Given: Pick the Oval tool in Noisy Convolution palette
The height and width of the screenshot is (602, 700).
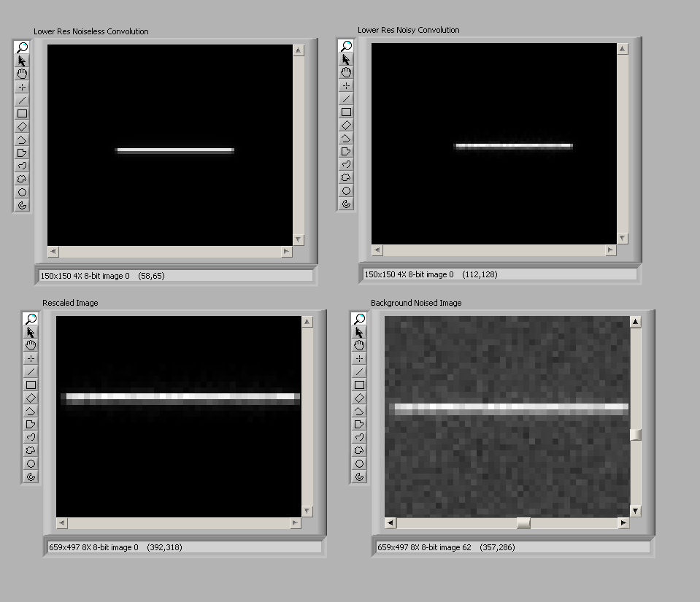Looking at the screenshot, I should point(346,191).
